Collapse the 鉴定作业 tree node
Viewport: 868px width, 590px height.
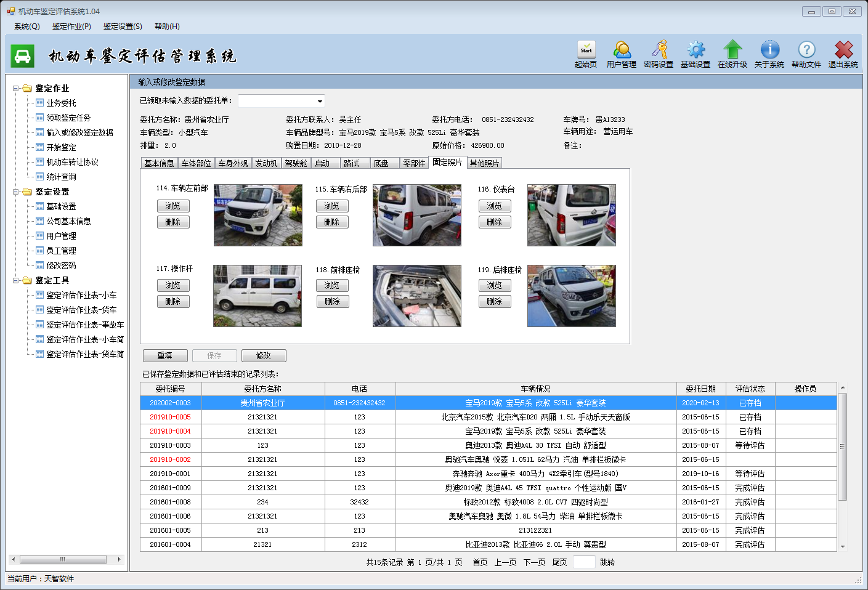point(16,88)
